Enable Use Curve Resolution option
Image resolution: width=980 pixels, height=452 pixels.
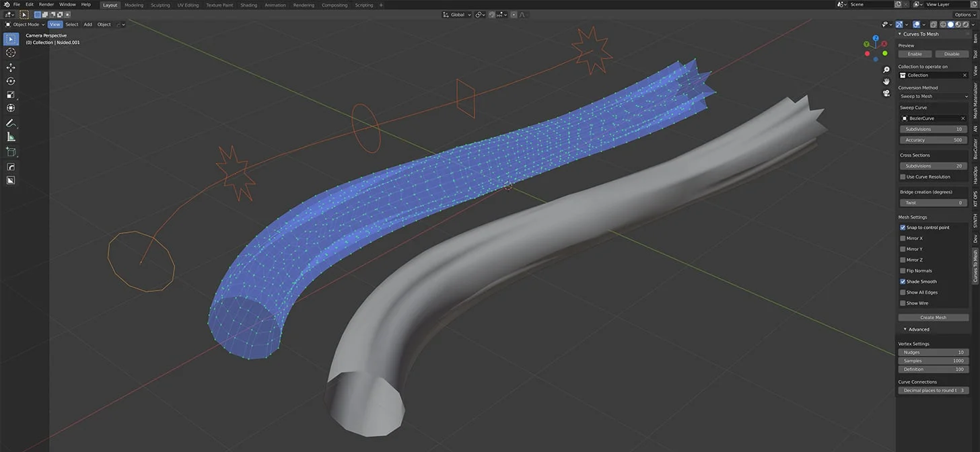coord(903,176)
